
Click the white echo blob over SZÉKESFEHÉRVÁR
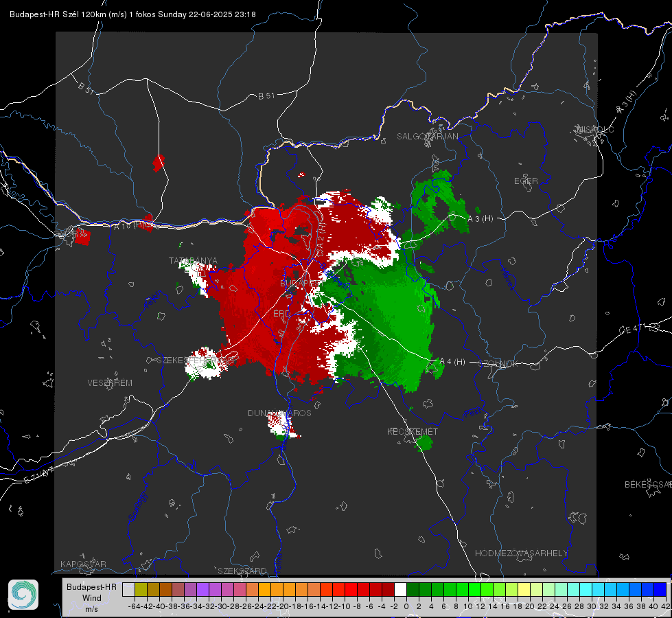click(x=205, y=364)
